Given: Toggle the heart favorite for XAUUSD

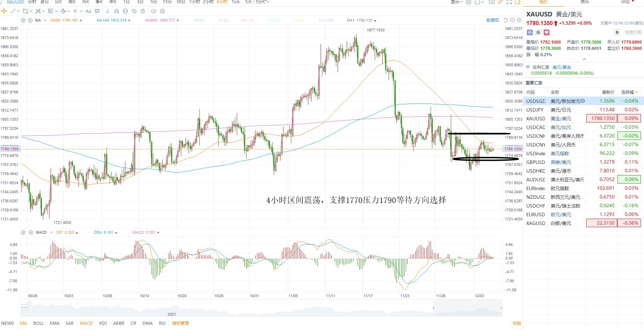Looking at the screenshot, I should coord(547,32).
